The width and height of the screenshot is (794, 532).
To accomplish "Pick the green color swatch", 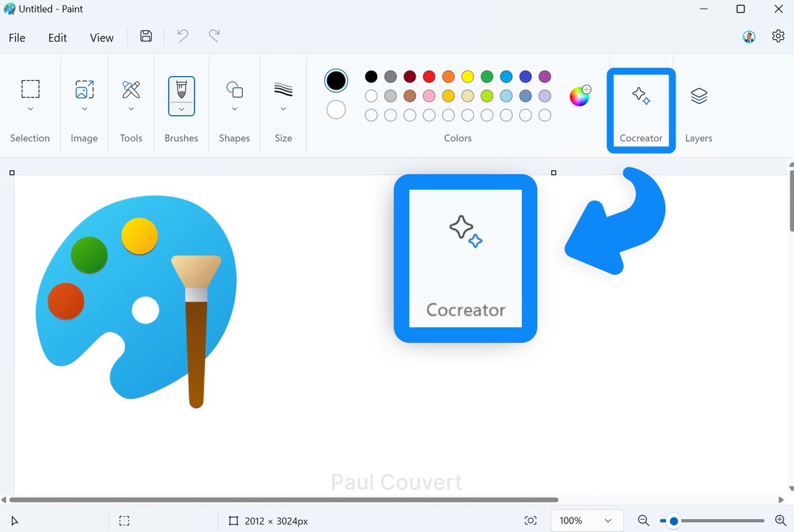I will tap(487, 77).
